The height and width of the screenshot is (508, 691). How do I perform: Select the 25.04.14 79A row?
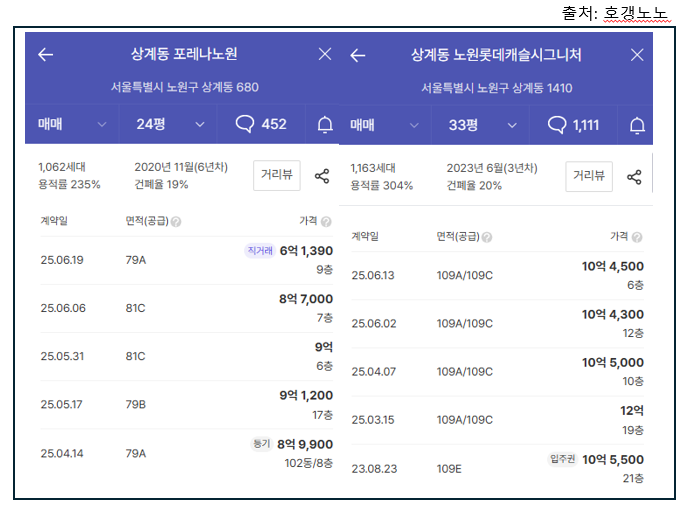pos(186,453)
